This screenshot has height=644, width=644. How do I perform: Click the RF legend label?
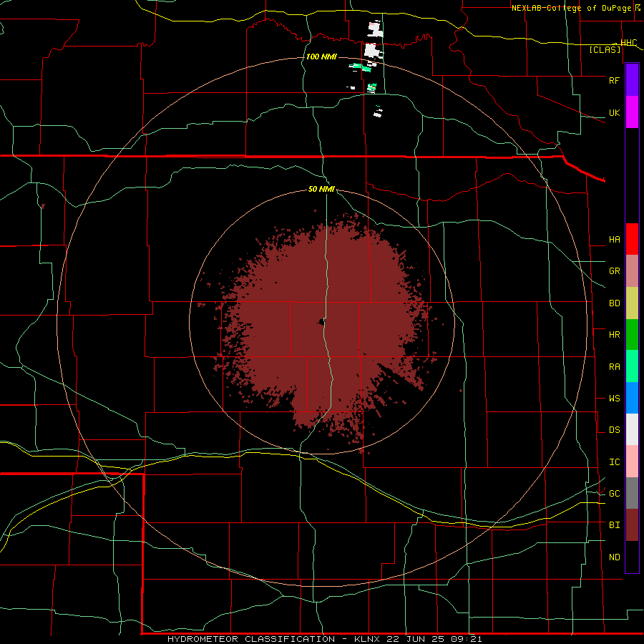pyautogui.click(x=614, y=80)
